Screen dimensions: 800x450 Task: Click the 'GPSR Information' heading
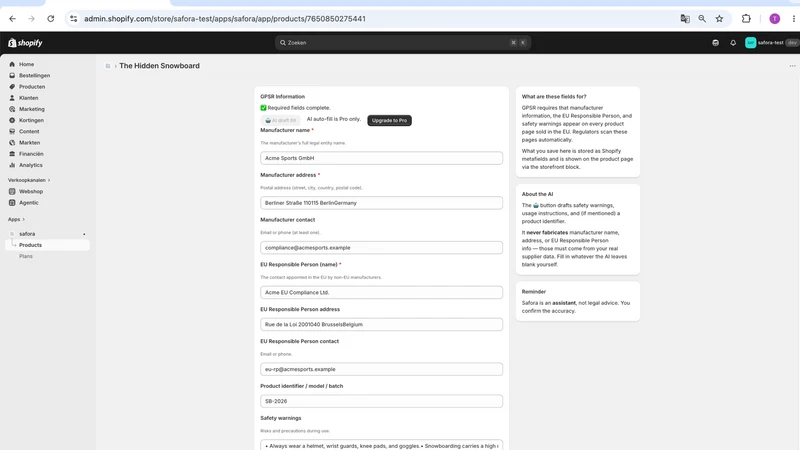pyautogui.click(x=282, y=96)
